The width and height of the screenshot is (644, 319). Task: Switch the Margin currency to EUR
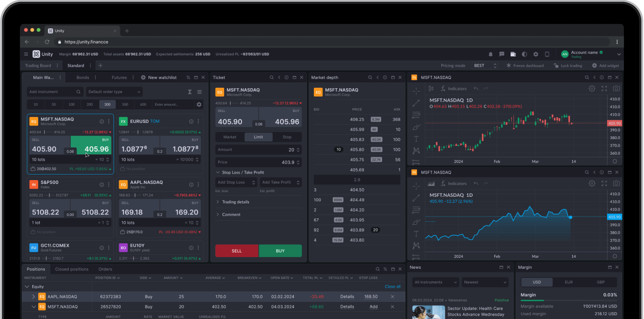click(569, 283)
